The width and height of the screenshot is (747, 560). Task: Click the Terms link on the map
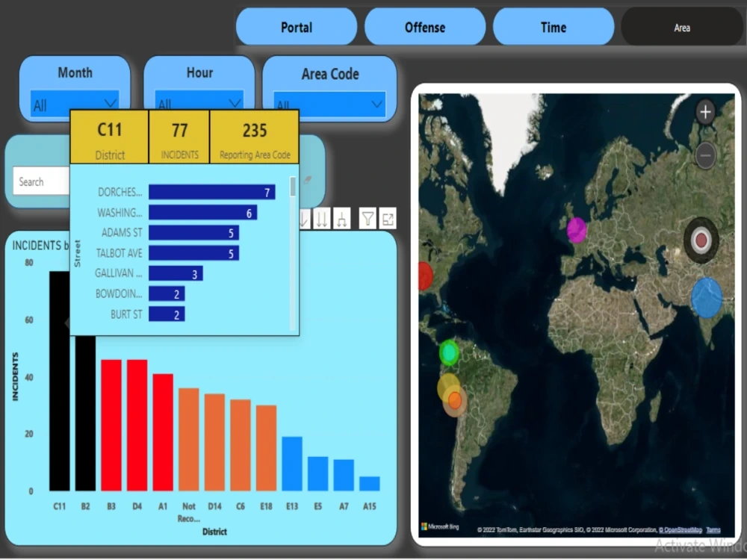point(713,529)
